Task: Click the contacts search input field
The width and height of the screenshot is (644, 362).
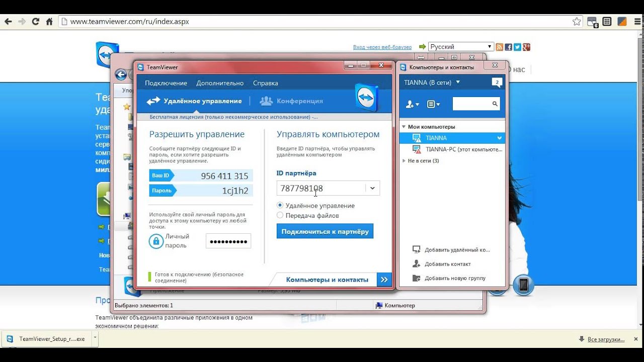Action: (471, 104)
